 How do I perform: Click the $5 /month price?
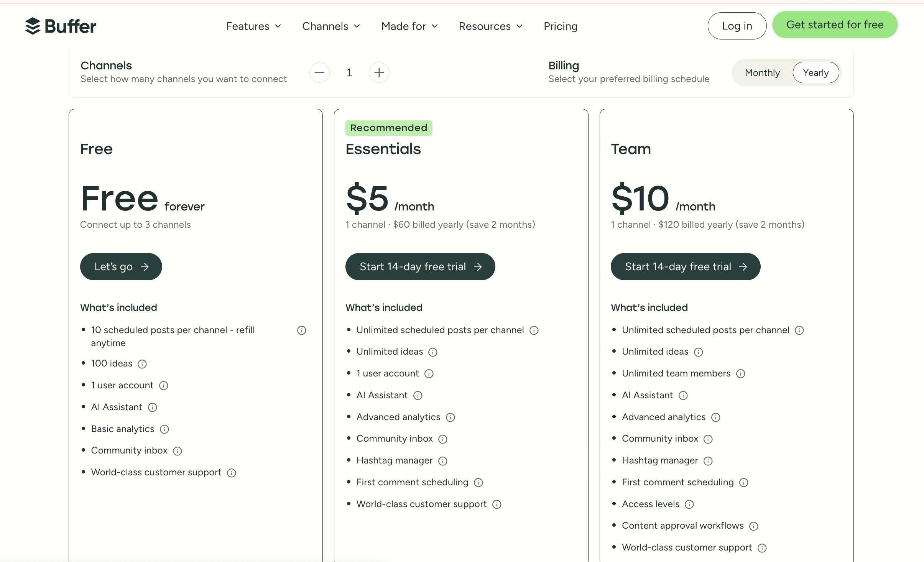pyautogui.click(x=390, y=199)
